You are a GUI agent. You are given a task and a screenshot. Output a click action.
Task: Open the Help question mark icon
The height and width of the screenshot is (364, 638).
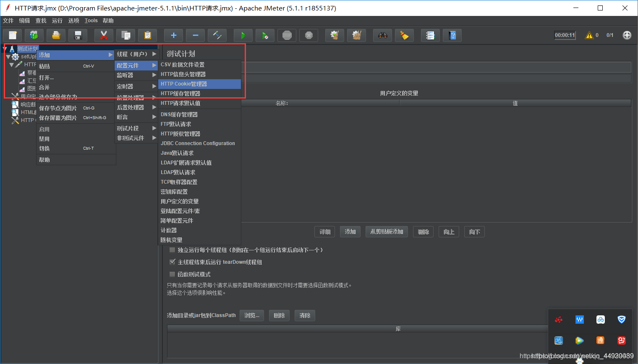point(452,35)
